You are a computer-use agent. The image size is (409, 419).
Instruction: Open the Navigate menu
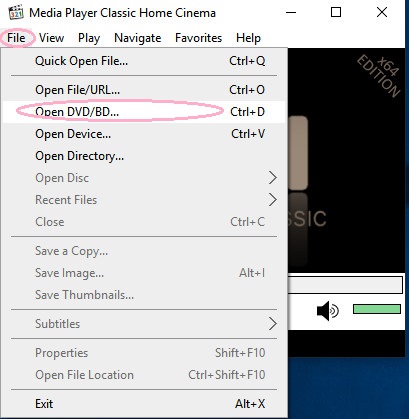[138, 38]
